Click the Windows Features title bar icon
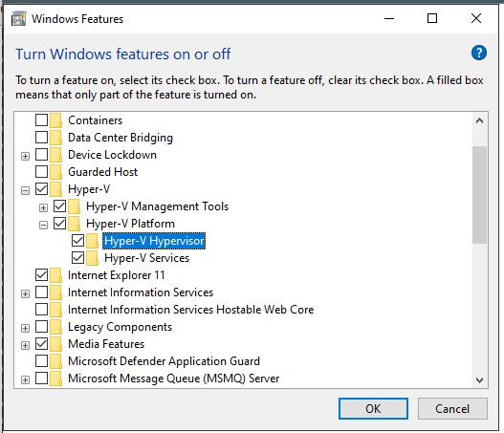504x433 pixels. [x=18, y=18]
